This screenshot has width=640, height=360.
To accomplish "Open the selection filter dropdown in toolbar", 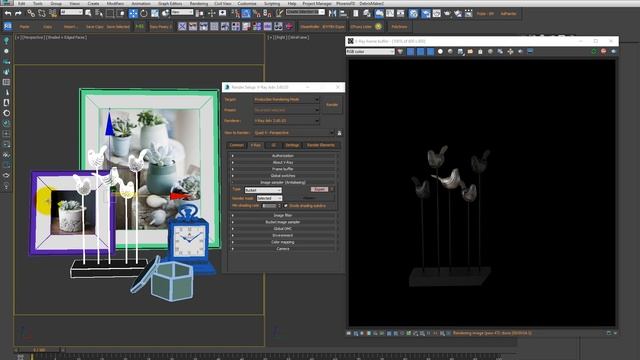I will coord(71,12).
